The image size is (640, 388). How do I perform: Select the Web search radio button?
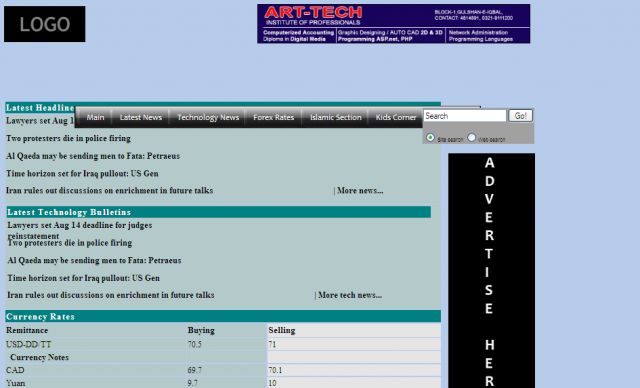pos(471,137)
